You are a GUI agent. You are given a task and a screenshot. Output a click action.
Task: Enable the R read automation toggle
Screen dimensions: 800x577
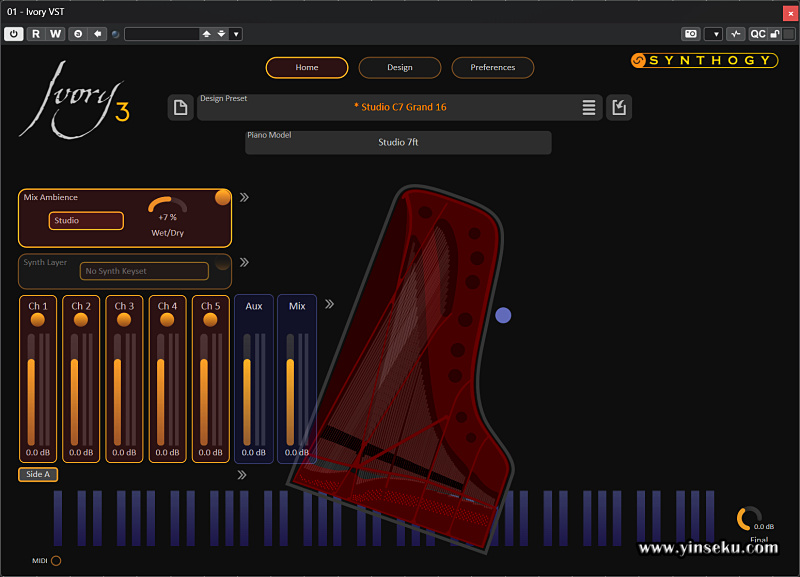[35, 33]
